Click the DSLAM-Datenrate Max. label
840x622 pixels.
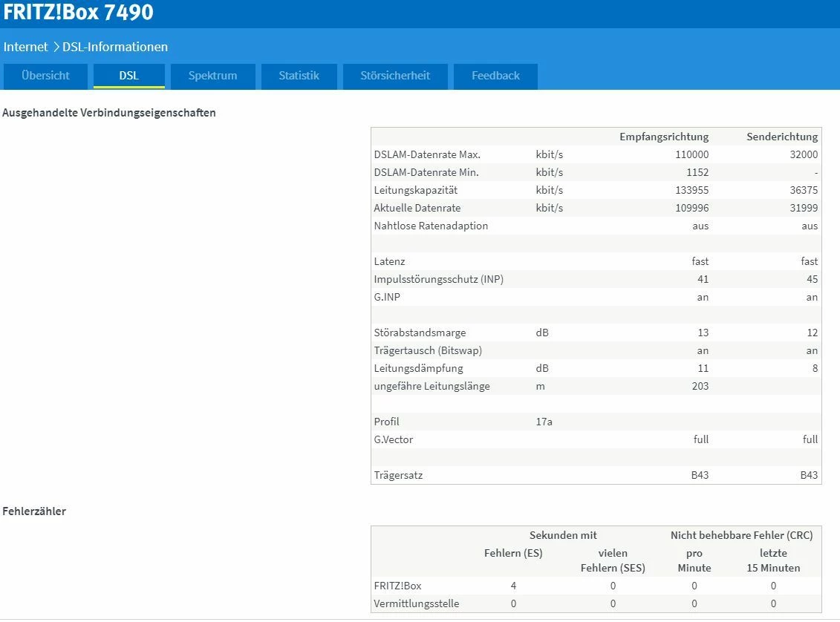(427, 154)
